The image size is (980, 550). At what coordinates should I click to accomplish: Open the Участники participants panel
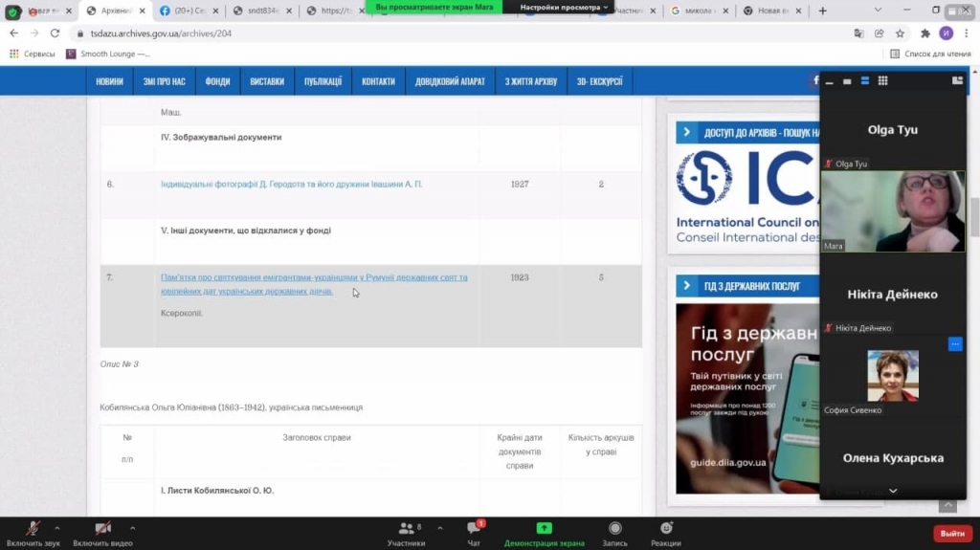(406, 529)
